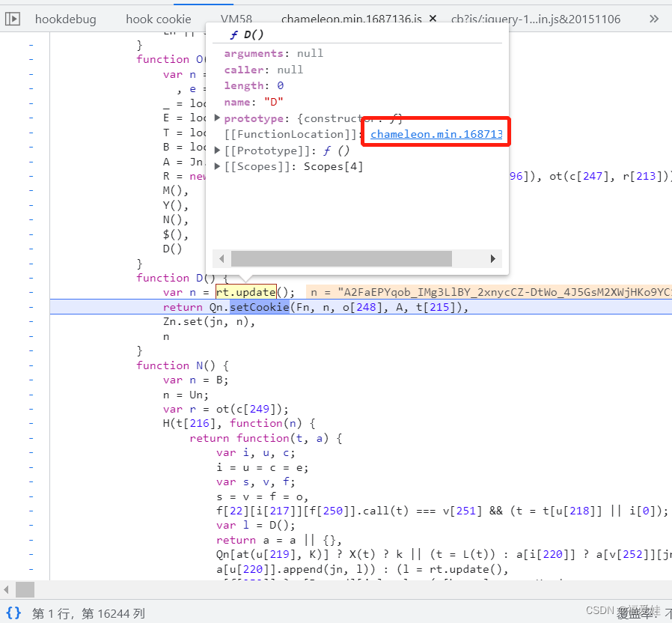Viewport: 672px width, 623px height.
Task: Switch to the hookdebug tab
Action: pyautogui.click(x=65, y=19)
